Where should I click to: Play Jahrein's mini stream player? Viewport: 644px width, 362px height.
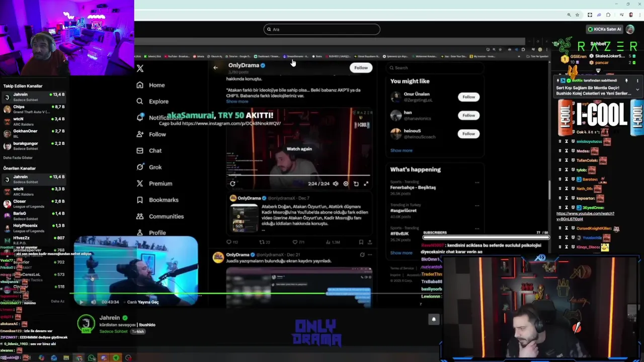[x=82, y=302]
